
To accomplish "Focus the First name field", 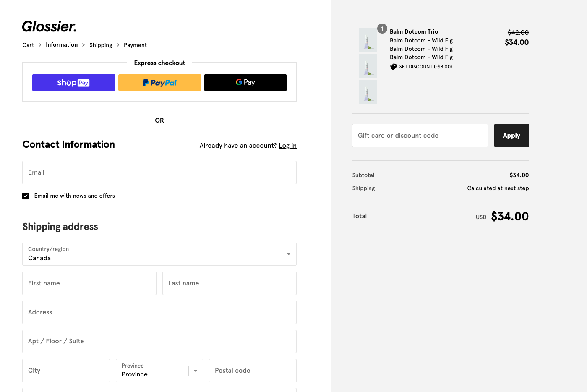I will (89, 283).
